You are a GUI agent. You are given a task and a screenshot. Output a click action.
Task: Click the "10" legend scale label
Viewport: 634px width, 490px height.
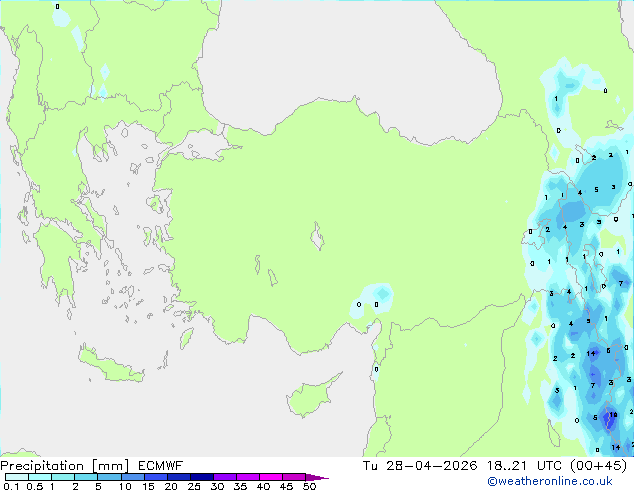point(125,486)
